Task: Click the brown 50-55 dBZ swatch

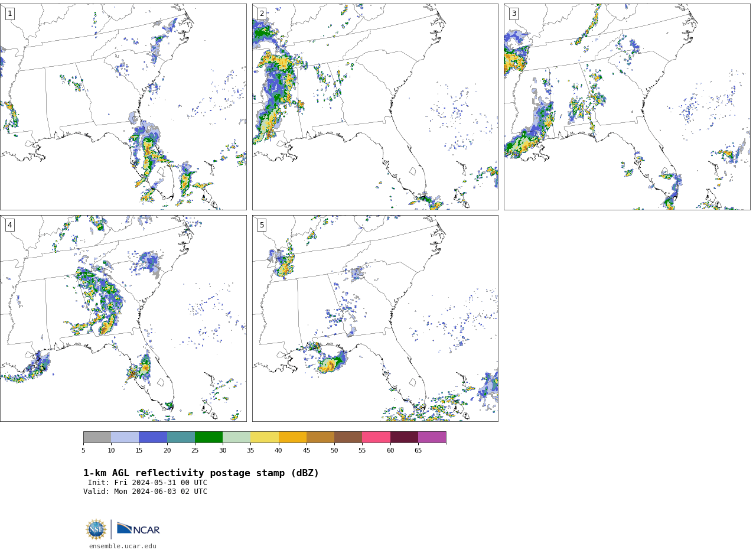Action: [348, 437]
